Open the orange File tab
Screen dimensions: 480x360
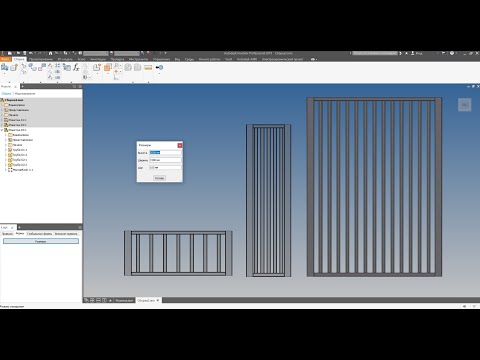pos(5,59)
